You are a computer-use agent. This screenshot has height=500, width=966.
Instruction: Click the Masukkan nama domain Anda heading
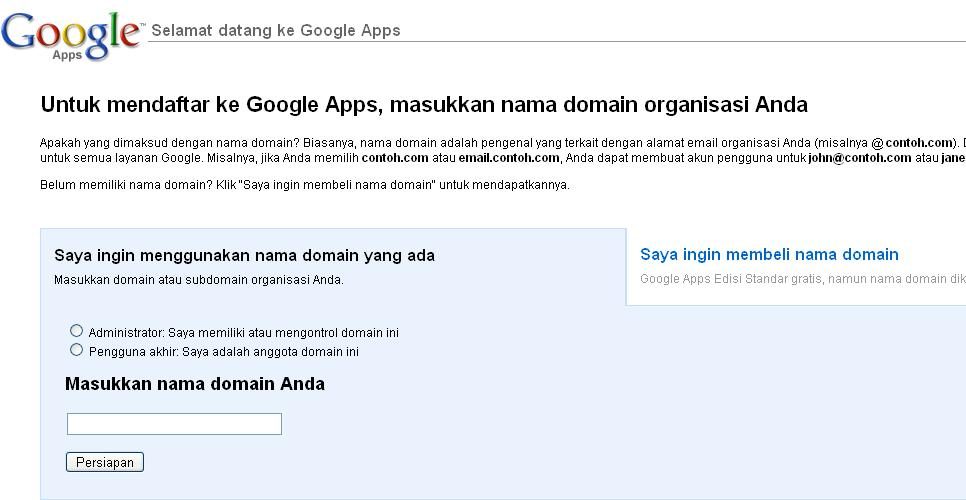(195, 384)
